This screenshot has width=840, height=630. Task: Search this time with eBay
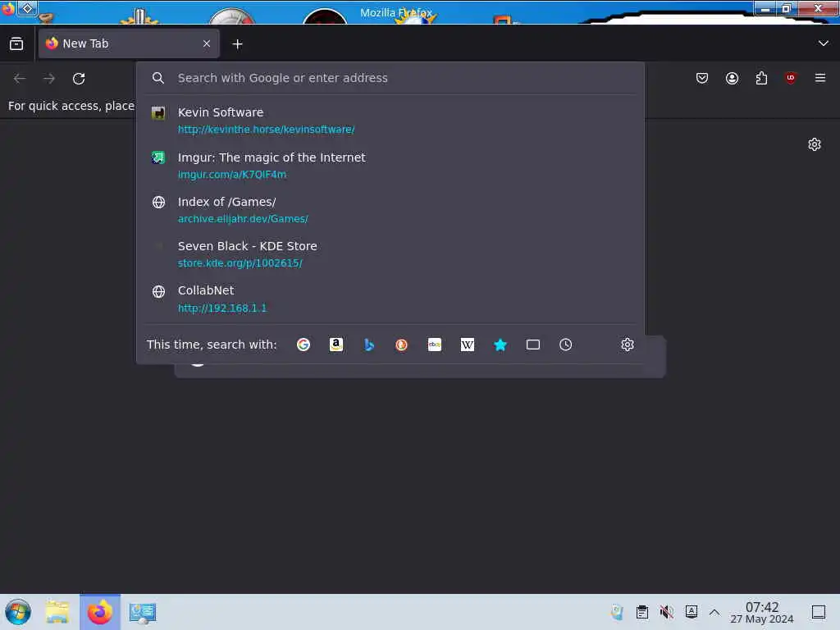(435, 345)
